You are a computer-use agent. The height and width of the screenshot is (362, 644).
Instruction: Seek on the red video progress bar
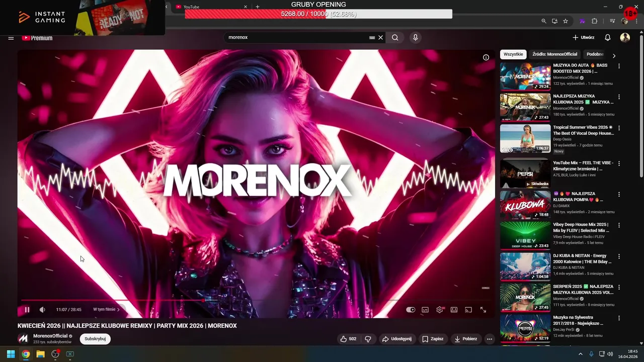pyautogui.click(x=257, y=301)
